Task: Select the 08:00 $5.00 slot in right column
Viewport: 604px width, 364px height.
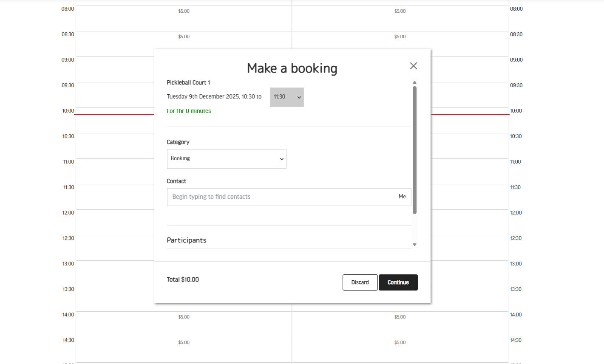Action: click(x=400, y=11)
